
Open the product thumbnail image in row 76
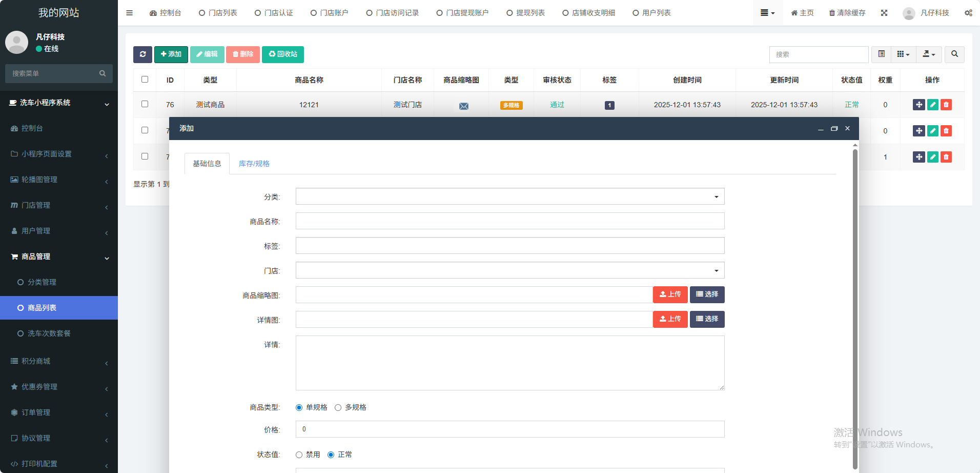pyautogui.click(x=463, y=106)
